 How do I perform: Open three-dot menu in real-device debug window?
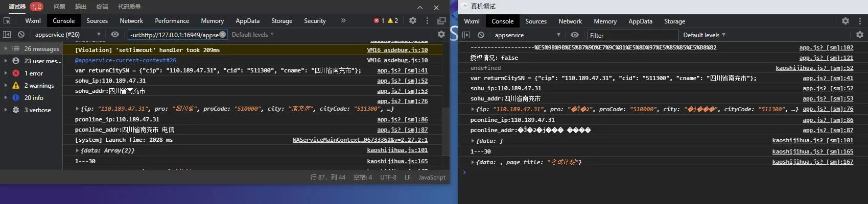click(x=860, y=21)
